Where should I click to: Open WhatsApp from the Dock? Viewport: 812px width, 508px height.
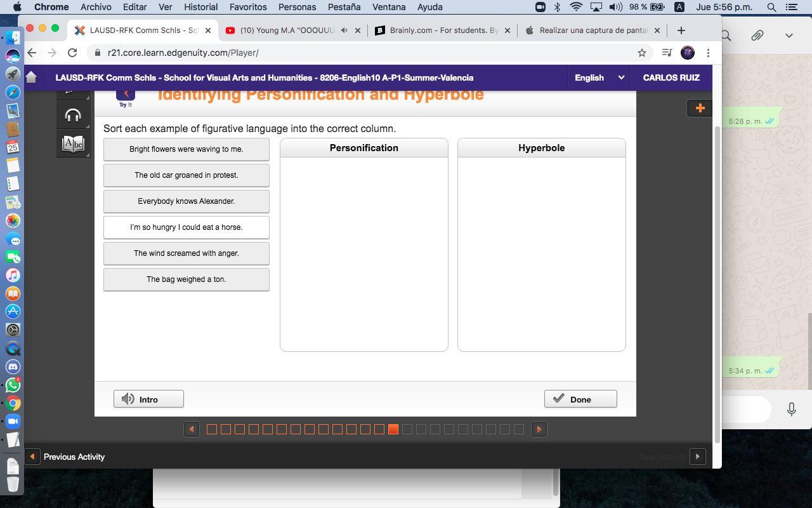pyautogui.click(x=13, y=385)
